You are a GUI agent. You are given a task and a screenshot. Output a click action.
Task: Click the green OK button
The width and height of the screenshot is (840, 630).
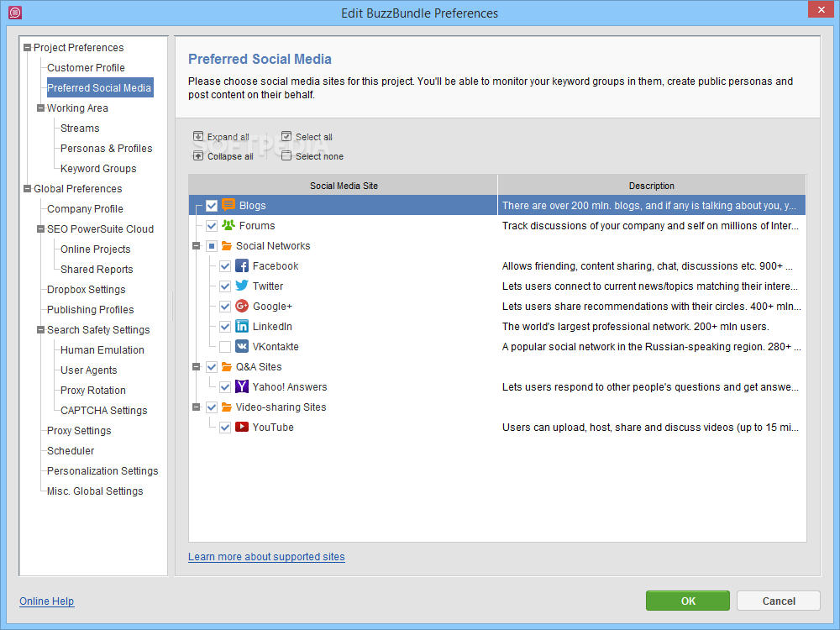pos(687,601)
